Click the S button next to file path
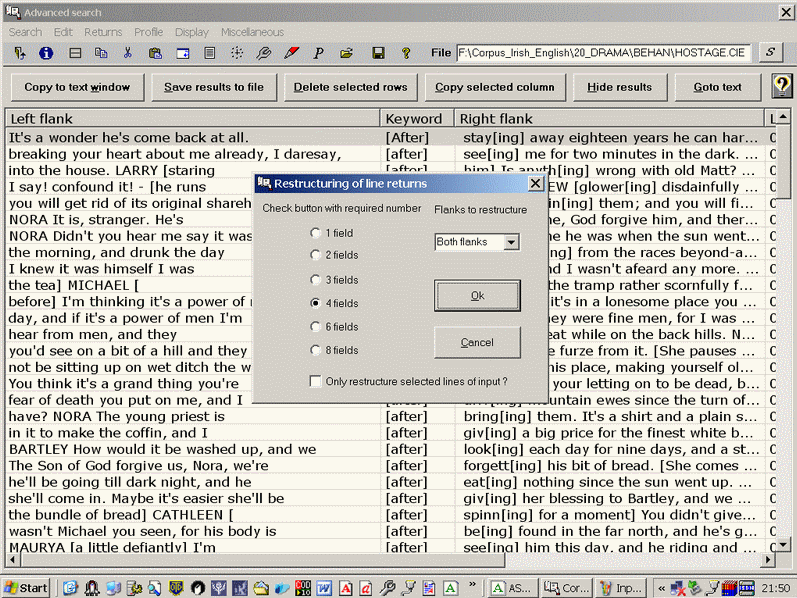797x598 pixels. coord(769,52)
